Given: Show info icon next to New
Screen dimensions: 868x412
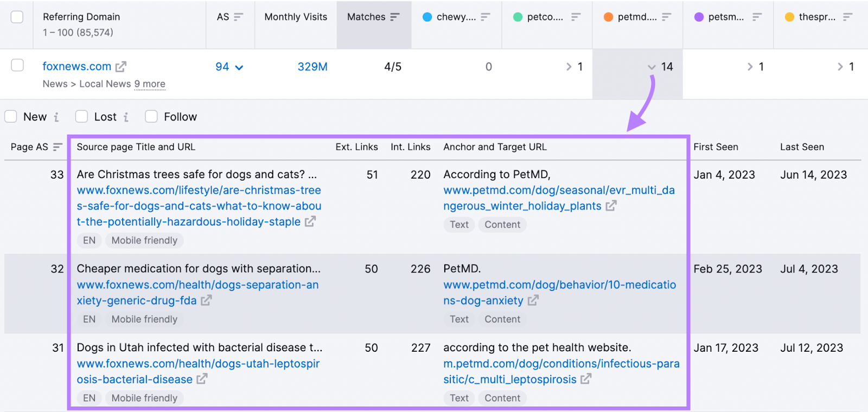Looking at the screenshot, I should tap(56, 117).
